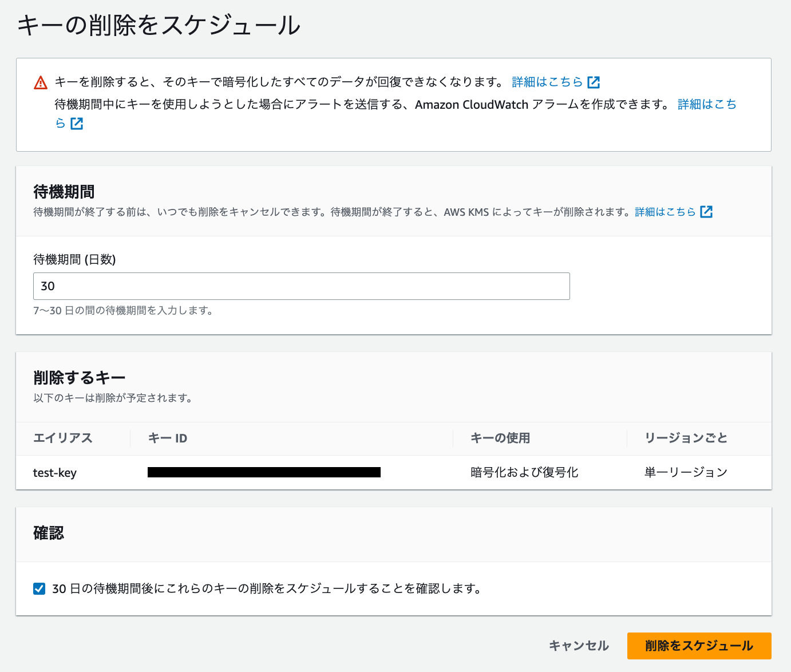The image size is (791, 672).
Task: Click the external link icon after CloudWatch alarm text
Action: pyautogui.click(x=77, y=123)
